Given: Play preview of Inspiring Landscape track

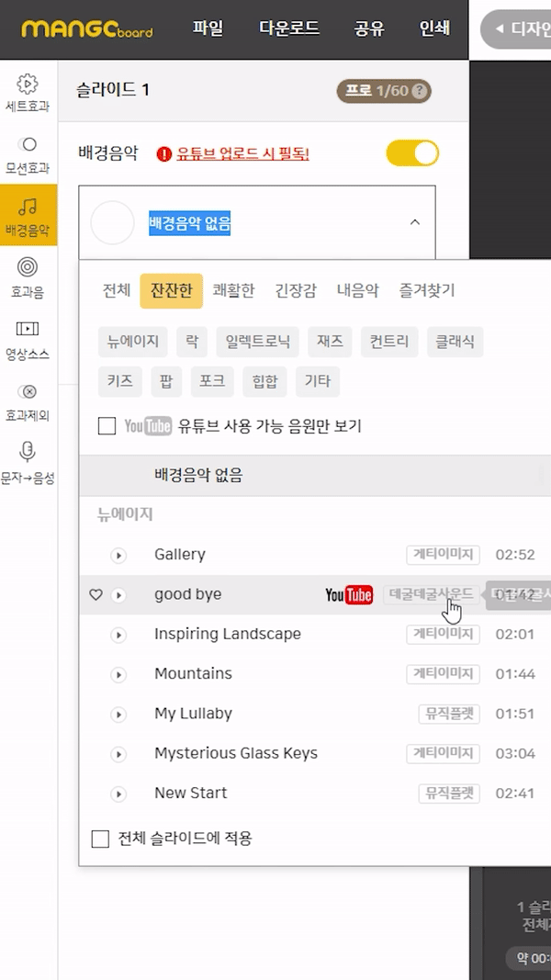Looking at the screenshot, I should coord(118,635).
